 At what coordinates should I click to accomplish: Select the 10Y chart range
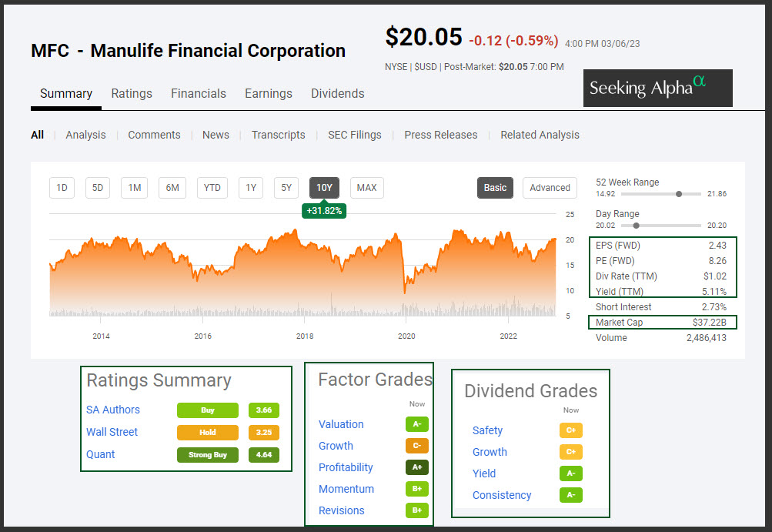pyautogui.click(x=324, y=188)
